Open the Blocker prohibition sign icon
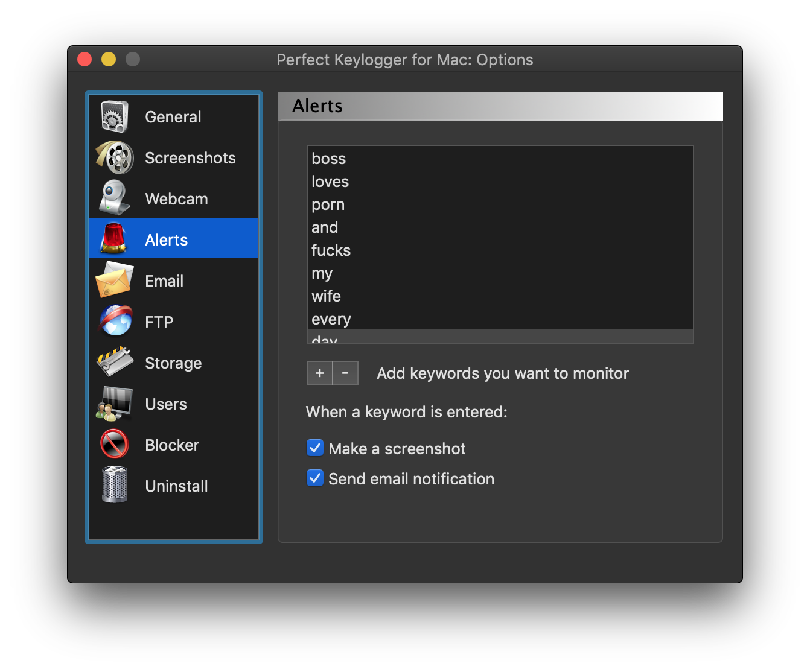This screenshot has width=810, height=672. click(114, 444)
